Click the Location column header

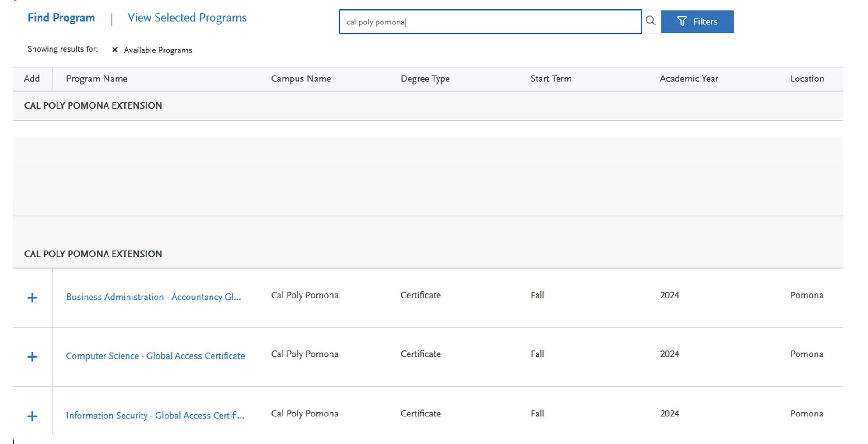tap(807, 79)
